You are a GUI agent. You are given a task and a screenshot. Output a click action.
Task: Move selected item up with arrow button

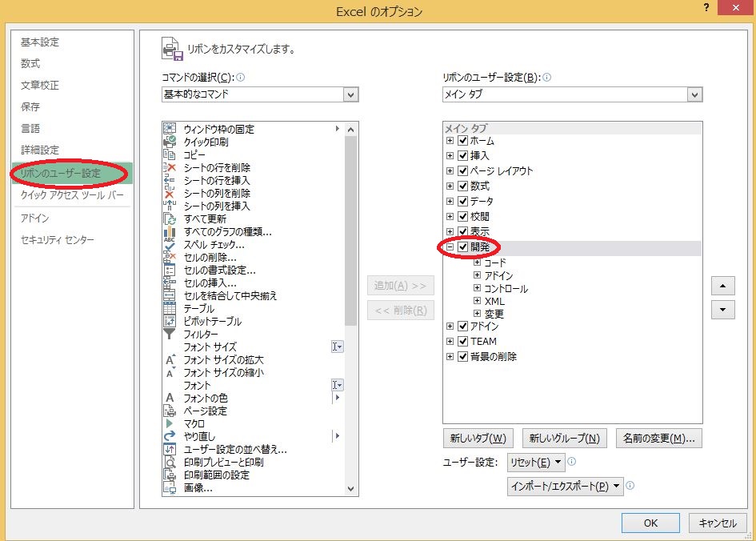pyautogui.click(x=722, y=286)
